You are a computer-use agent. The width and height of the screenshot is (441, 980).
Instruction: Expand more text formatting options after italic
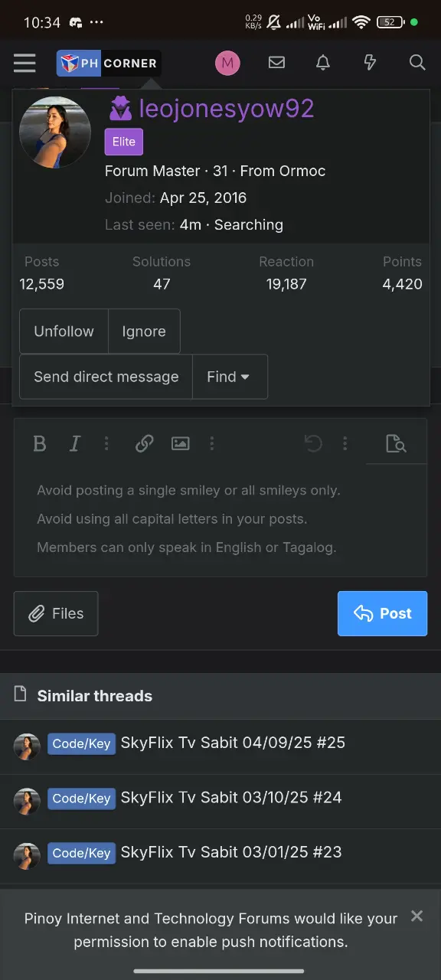coord(106,443)
